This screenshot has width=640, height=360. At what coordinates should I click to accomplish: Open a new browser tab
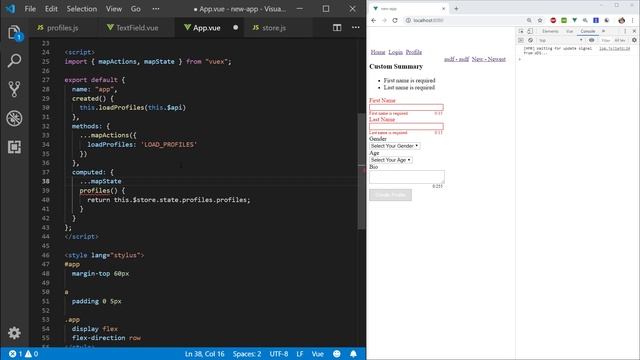[x=456, y=9]
